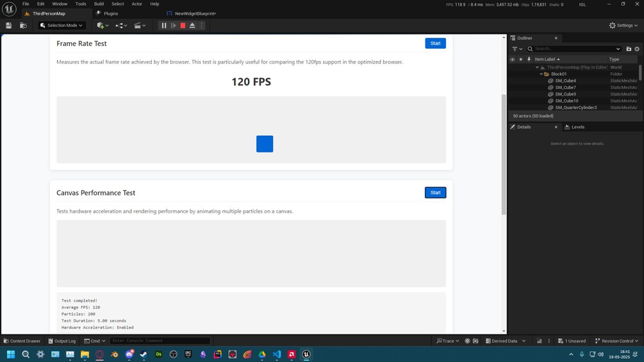Screen dimensions: 644x362
Task: Start the Canvas Performance Test
Action: (x=435, y=192)
